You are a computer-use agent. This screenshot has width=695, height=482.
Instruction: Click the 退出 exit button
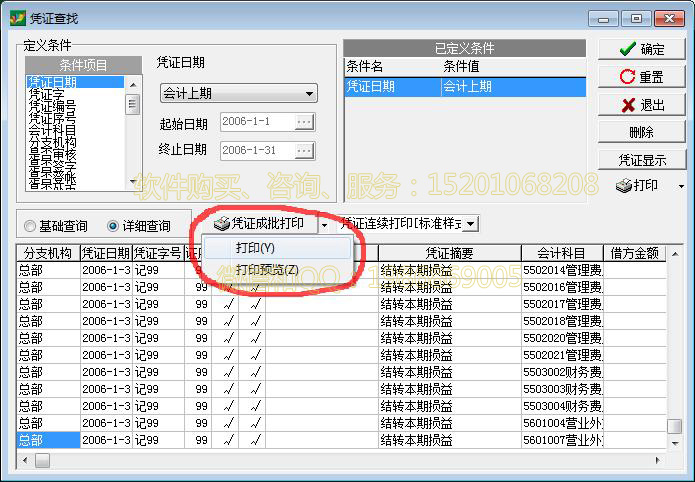pyautogui.click(x=641, y=105)
